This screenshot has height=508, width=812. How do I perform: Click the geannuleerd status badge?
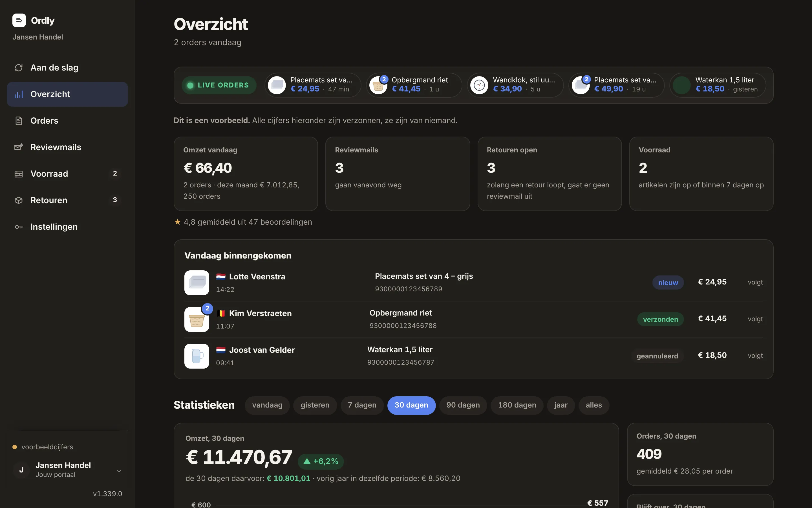(x=657, y=356)
